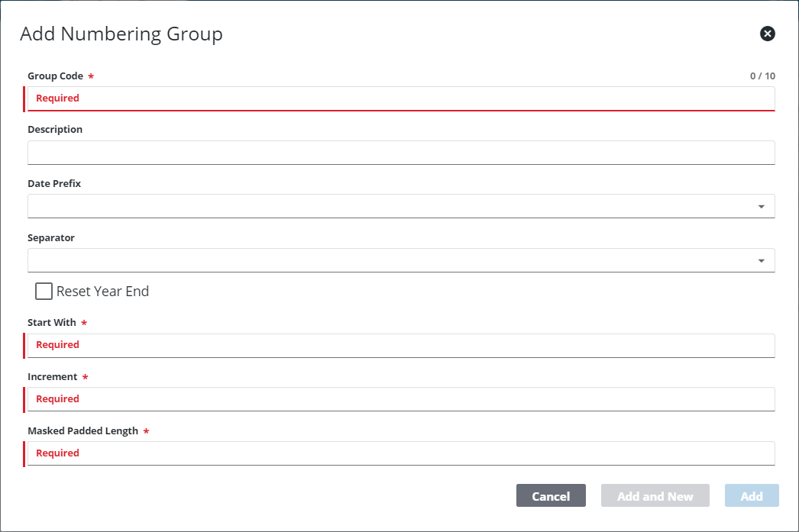Close the Add Numbering Group dialog
Image resolution: width=799 pixels, height=532 pixels.
[x=767, y=34]
